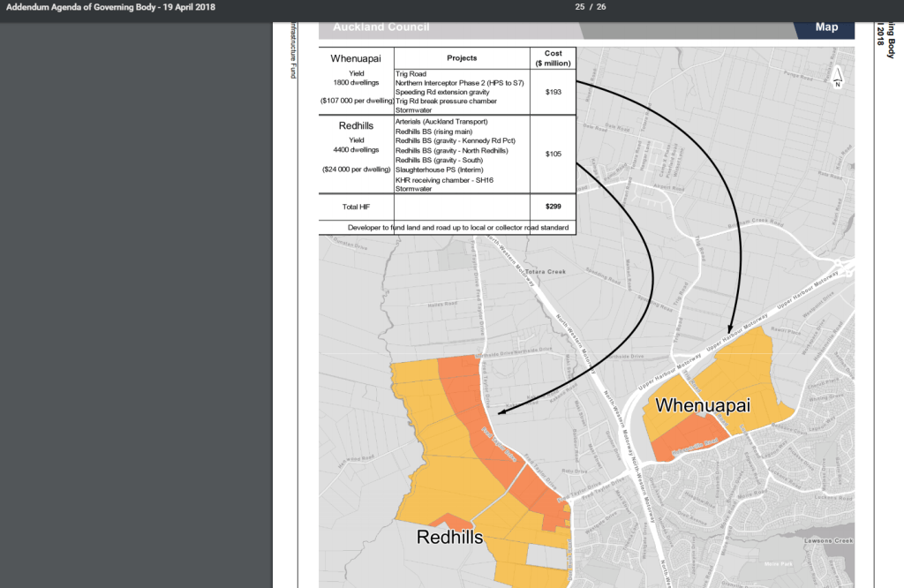Select the Cost ($ million) column header
The image size is (904, 588).
tap(554, 58)
